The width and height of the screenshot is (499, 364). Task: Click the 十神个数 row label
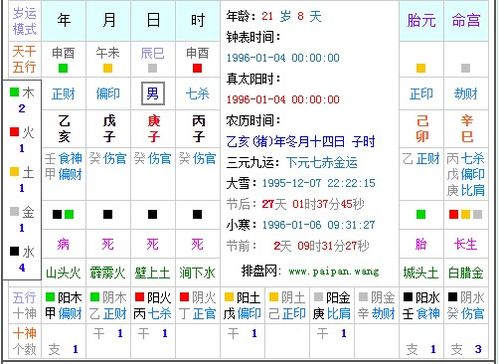(24, 341)
